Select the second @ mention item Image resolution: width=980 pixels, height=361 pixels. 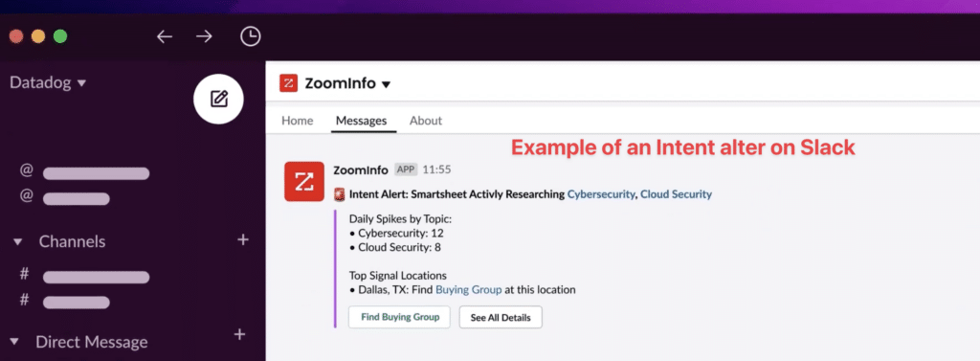tap(64, 196)
